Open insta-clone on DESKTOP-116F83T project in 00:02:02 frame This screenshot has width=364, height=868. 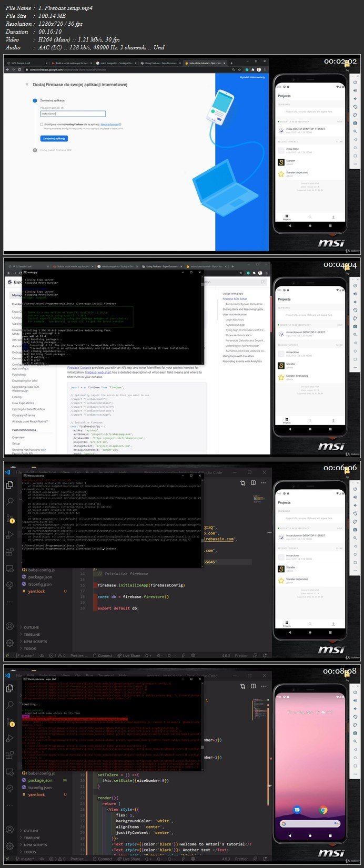(310, 130)
